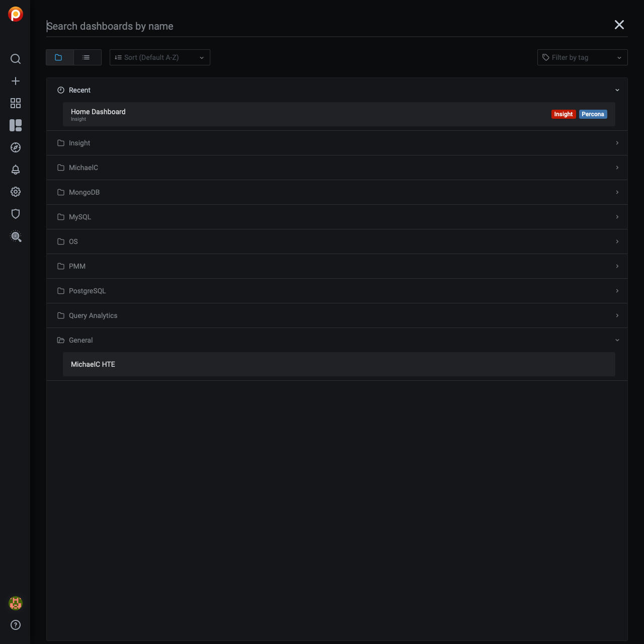The image size is (644, 644).
Task: Open the search icon in sidebar
Action: [16, 59]
